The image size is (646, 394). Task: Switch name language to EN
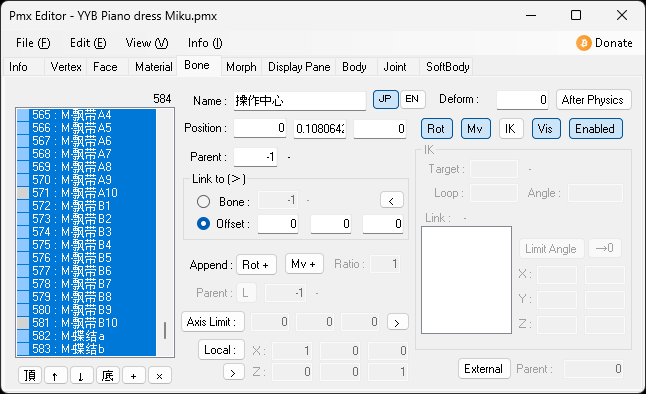[412, 99]
